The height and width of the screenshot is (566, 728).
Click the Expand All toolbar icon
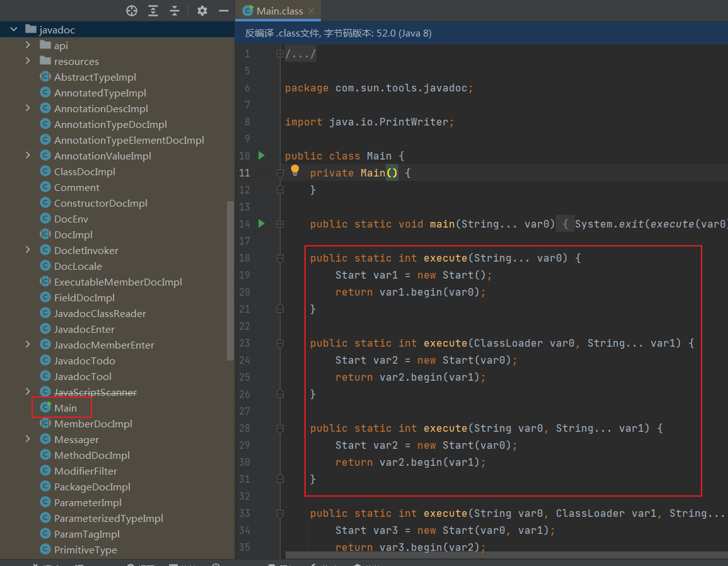click(153, 11)
